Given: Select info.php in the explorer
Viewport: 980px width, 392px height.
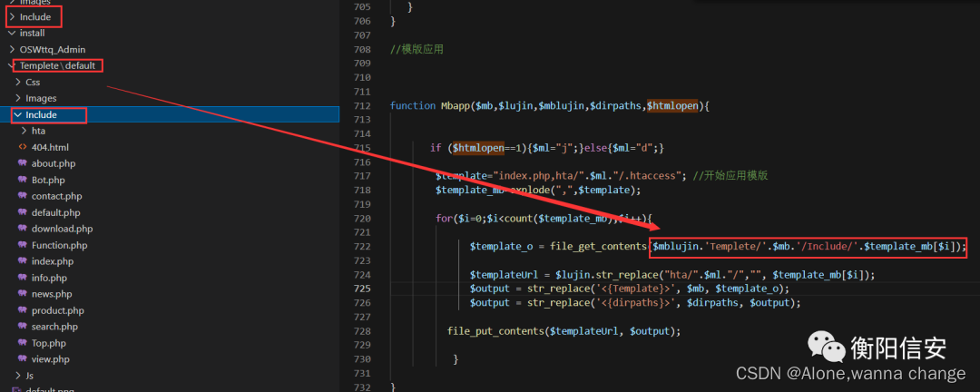Looking at the screenshot, I should [49, 278].
